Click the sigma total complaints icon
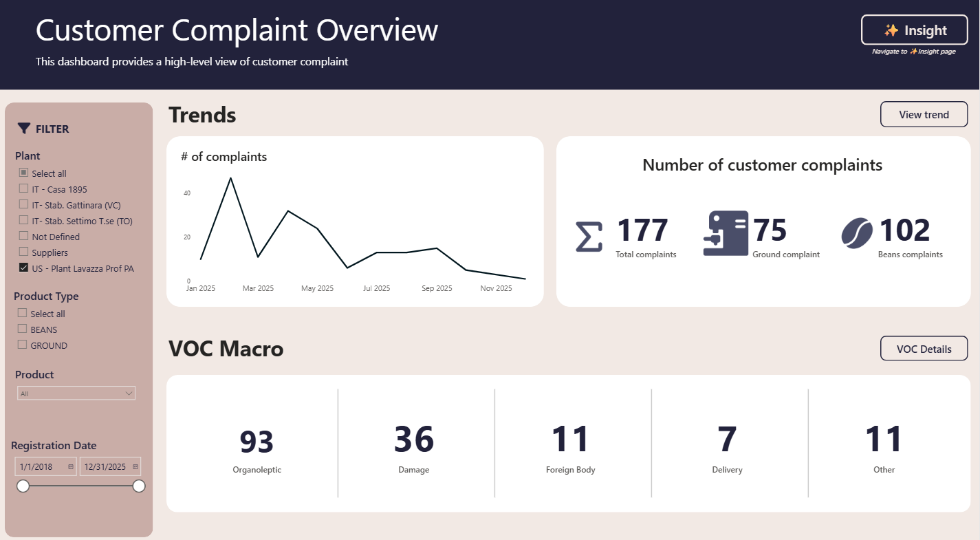The width and height of the screenshot is (980, 540). [589, 237]
